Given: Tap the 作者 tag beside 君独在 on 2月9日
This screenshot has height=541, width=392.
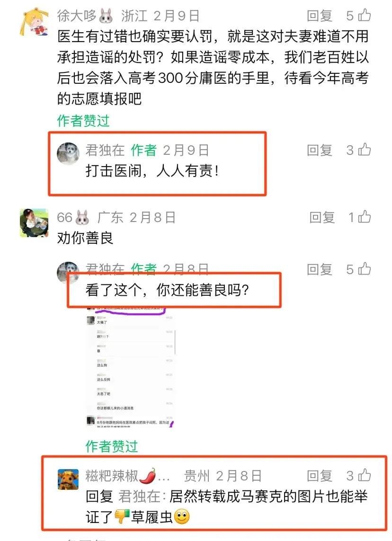Looking at the screenshot, I should (143, 150).
